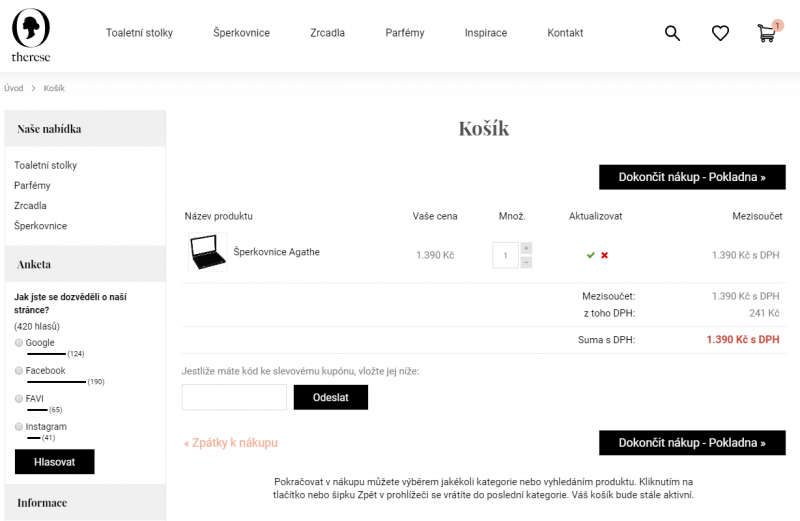Open the Šperkovnice Agathe product thumbnail
The width and height of the screenshot is (800, 521).
pos(207,252)
